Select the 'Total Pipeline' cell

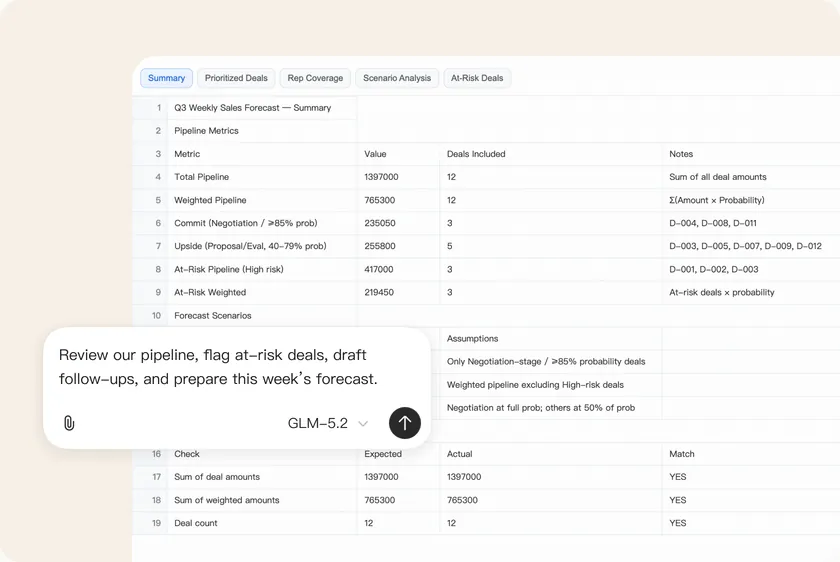[x=262, y=177]
